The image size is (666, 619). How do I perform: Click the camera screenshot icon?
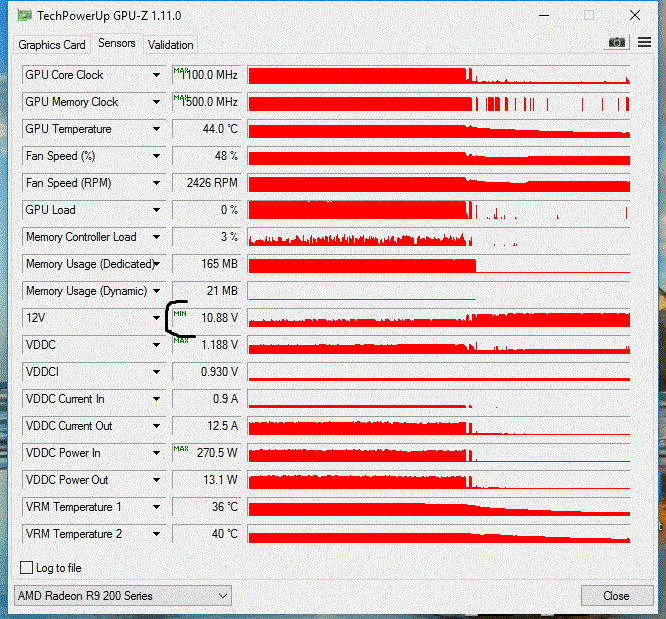click(x=617, y=42)
